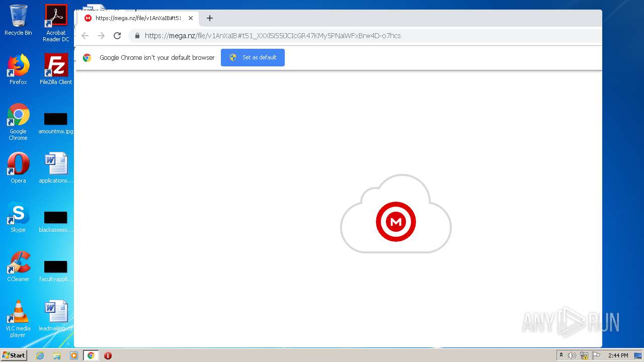644x362 pixels.
Task: Open the Recycle Bin desktop icon
Action: click(x=18, y=20)
